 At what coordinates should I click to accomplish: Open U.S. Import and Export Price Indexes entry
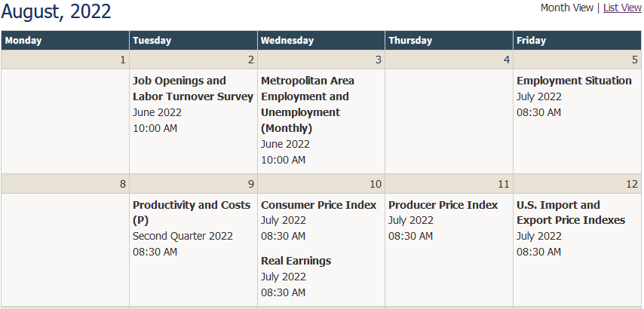[x=571, y=213]
